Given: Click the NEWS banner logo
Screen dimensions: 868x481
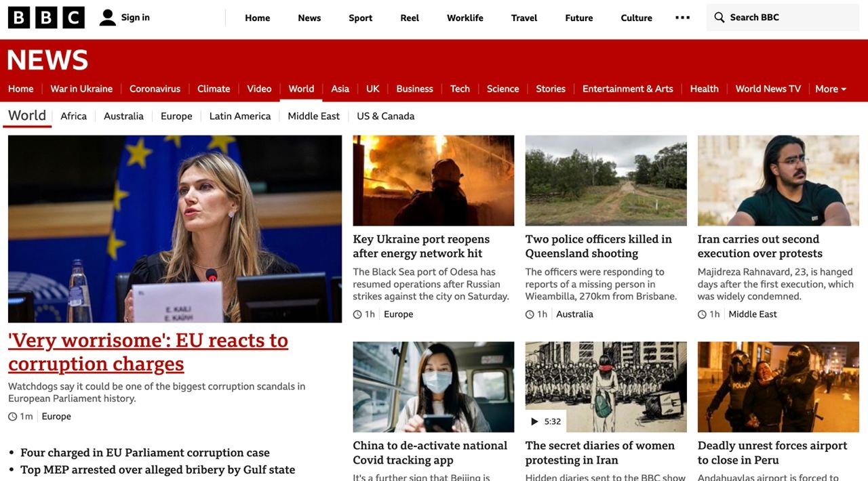Looking at the screenshot, I should (x=47, y=60).
